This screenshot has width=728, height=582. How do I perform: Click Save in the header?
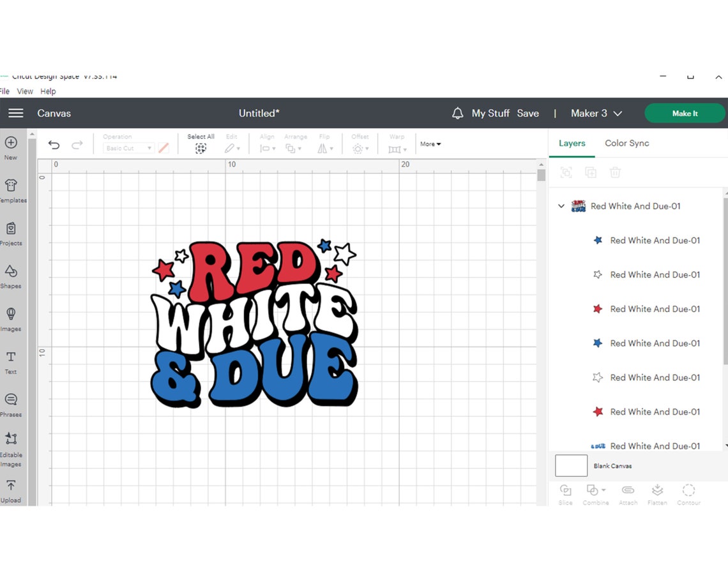(528, 113)
